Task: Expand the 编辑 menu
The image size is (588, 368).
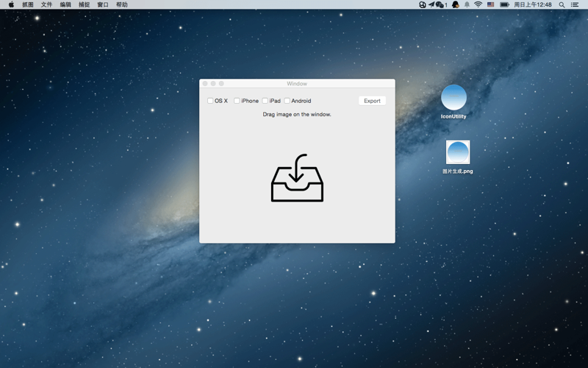Action: 65,4
